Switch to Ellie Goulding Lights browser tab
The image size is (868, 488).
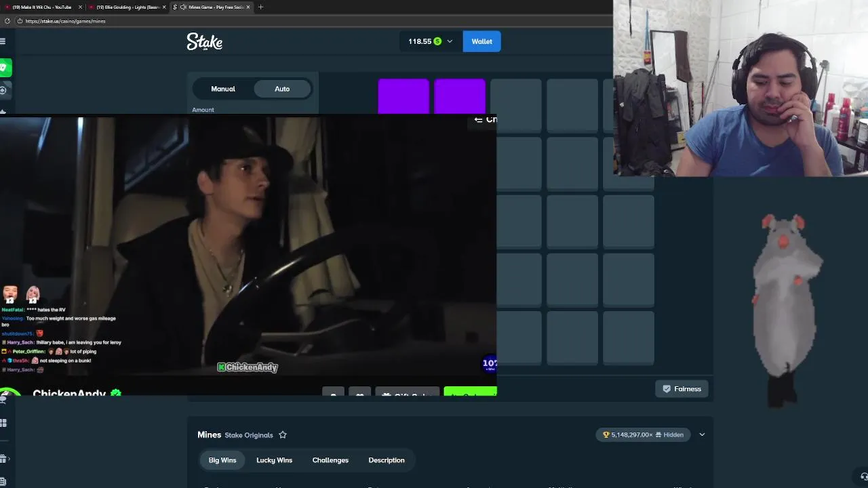coord(127,7)
